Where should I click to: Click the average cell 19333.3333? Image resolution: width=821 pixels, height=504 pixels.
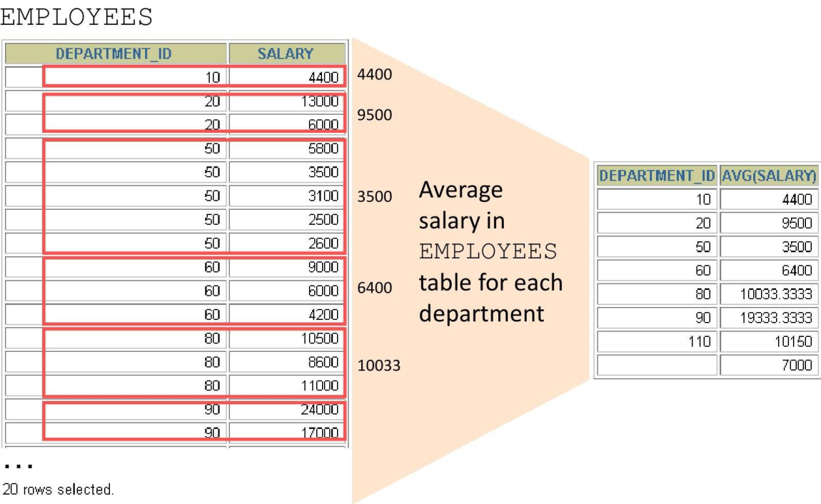[x=769, y=318]
